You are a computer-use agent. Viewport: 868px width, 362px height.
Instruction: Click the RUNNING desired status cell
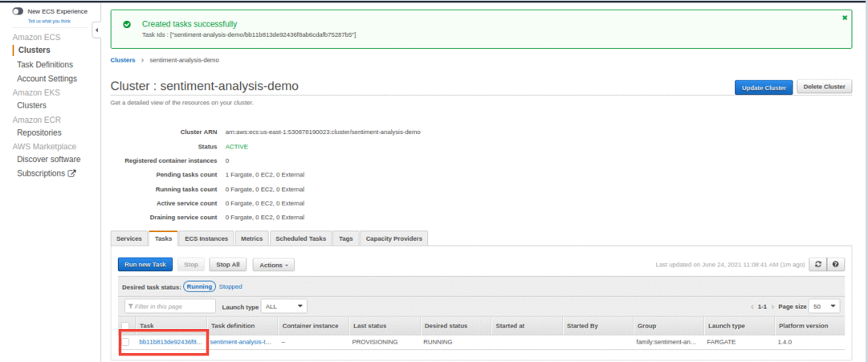(438, 342)
